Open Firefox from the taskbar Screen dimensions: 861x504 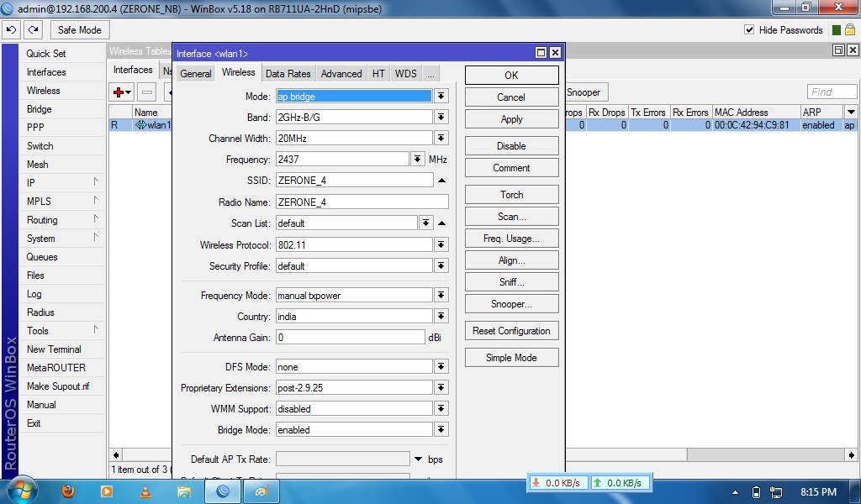pos(68,491)
